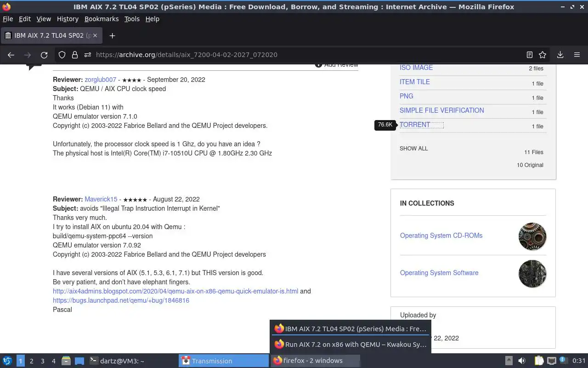Click the notification alert tray icon
588x368 pixels.
[563, 361]
